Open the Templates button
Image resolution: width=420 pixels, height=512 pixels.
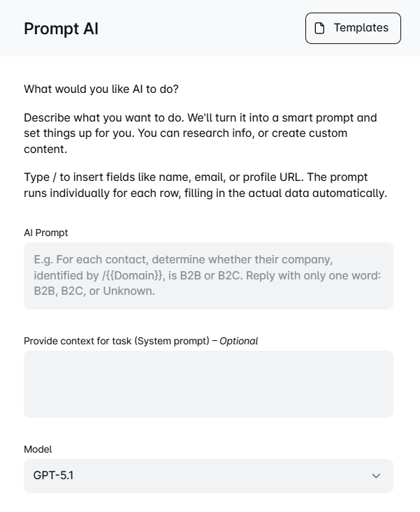(x=353, y=29)
